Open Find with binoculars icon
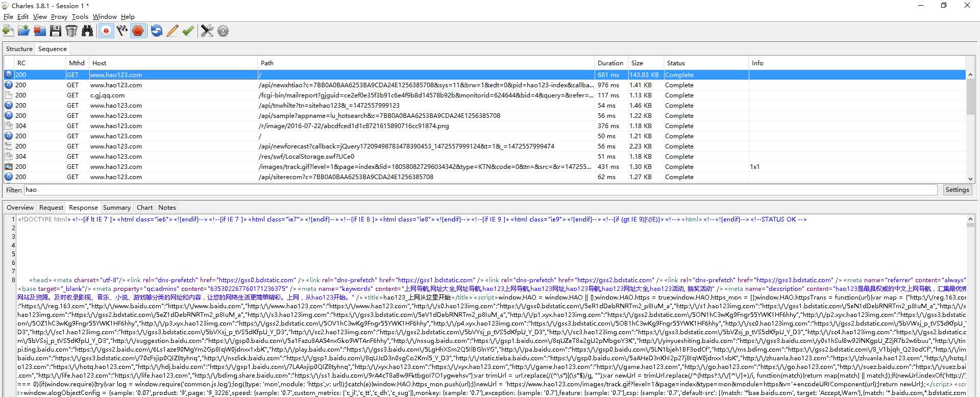Image resolution: width=980 pixels, height=397 pixels. tap(87, 31)
